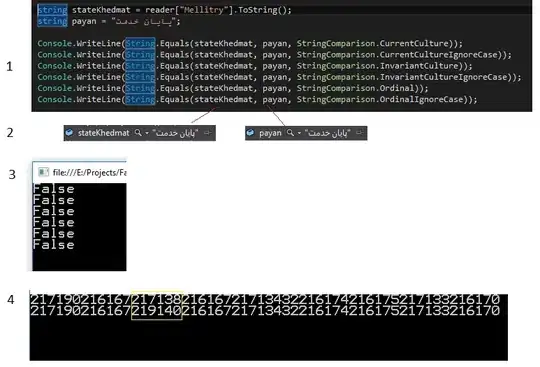540x367 pixels.
Task: Click String type on the Ordinal line
Action: [140, 88]
